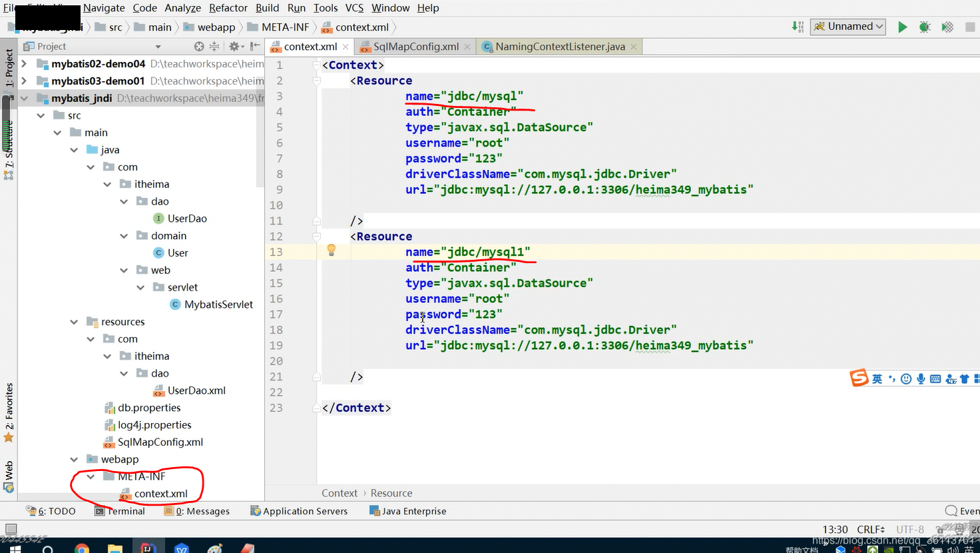The image size is (980, 553).
Task: Switch to the SqlMapConfig.xml editor tab
Action: (x=415, y=47)
